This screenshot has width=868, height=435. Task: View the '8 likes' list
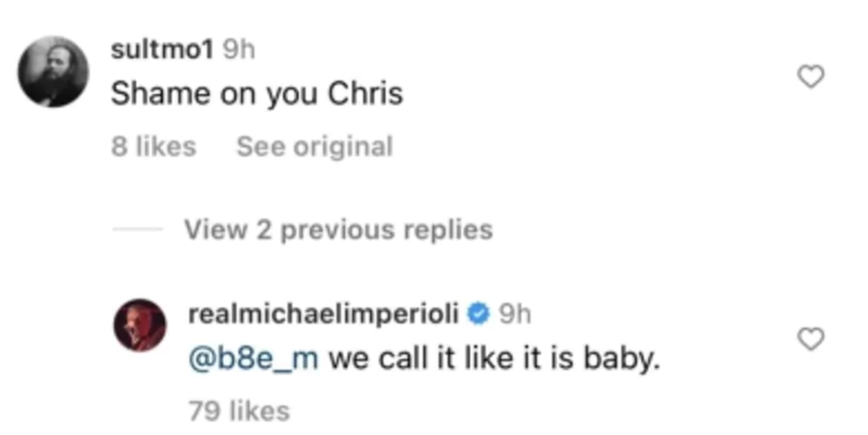(x=153, y=146)
